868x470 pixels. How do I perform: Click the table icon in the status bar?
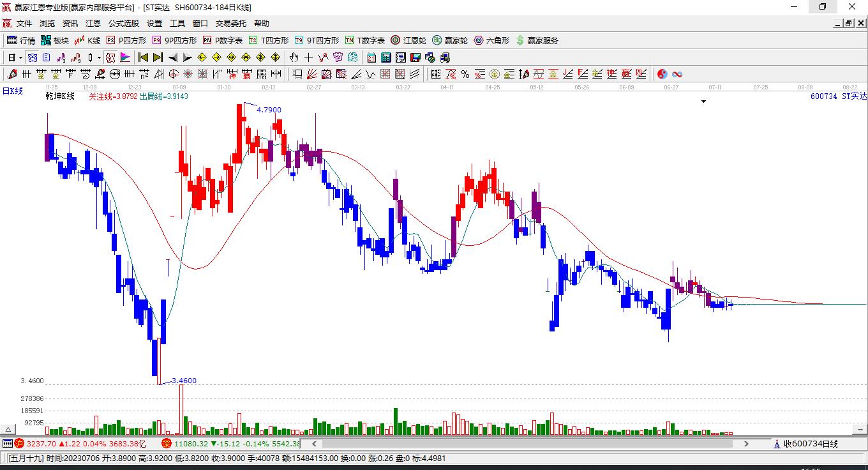(x=7, y=443)
